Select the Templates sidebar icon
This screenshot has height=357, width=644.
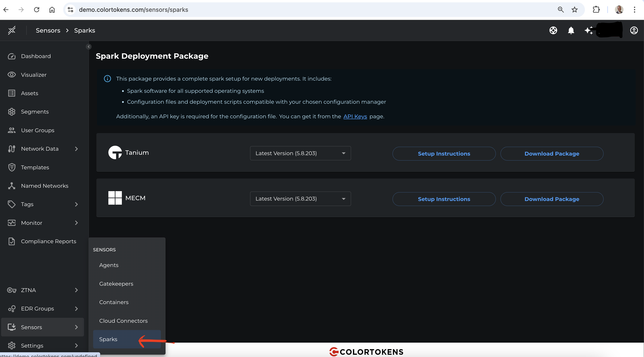click(35, 167)
